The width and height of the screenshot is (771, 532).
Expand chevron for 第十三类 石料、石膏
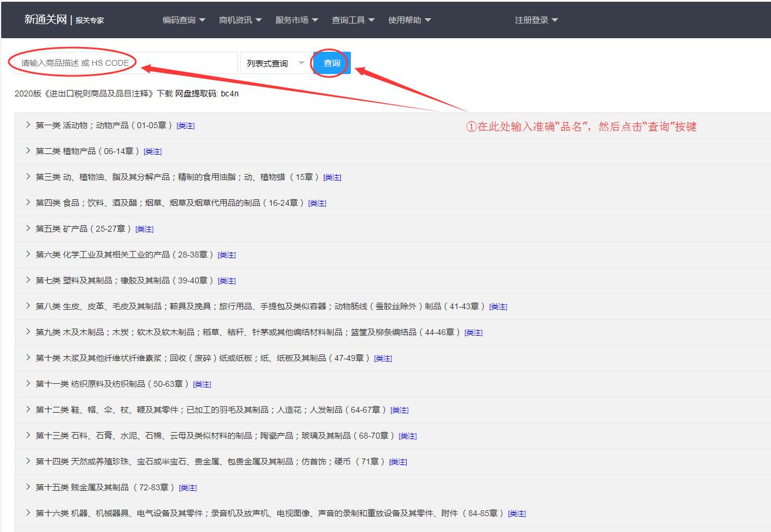click(x=28, y=435)
